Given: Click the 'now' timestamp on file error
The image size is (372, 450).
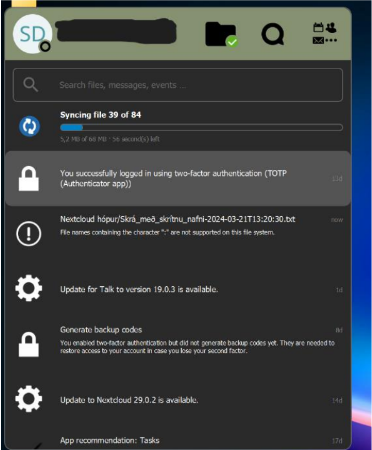Looking at the screenshot, I should (337, 220).
